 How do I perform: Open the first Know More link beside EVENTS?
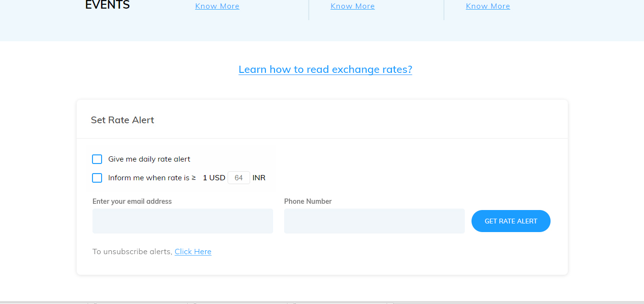click(217, 6)
